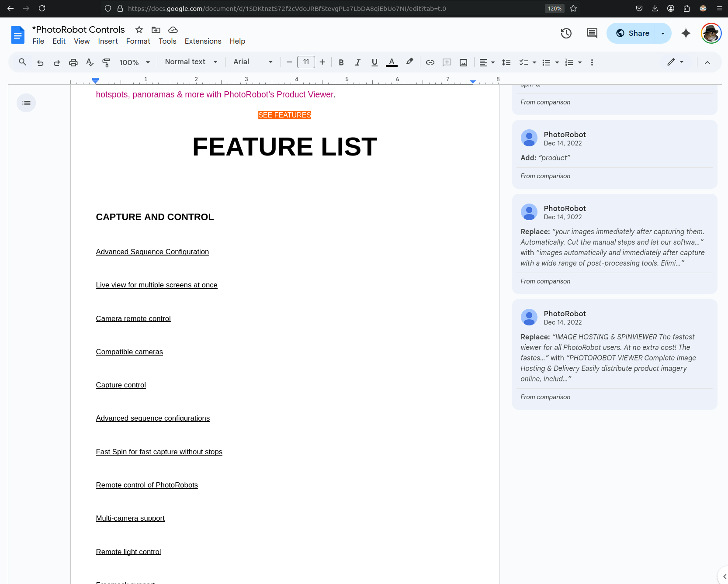Image resolution: width=728 pixels, height=584 pixels.
Task: Open the Format menu
Action: pyautogui.click(x=138, y=41)
